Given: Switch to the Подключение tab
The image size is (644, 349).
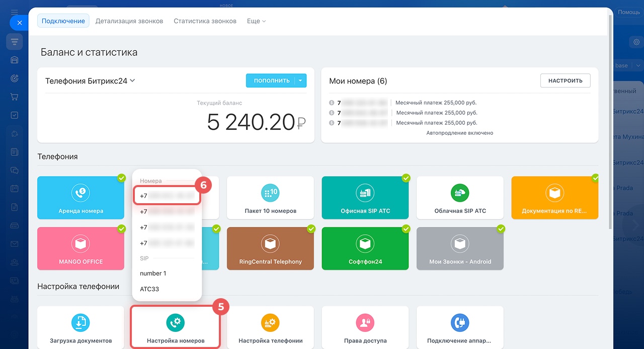Looking at the screenshot, I should point(63,21).
